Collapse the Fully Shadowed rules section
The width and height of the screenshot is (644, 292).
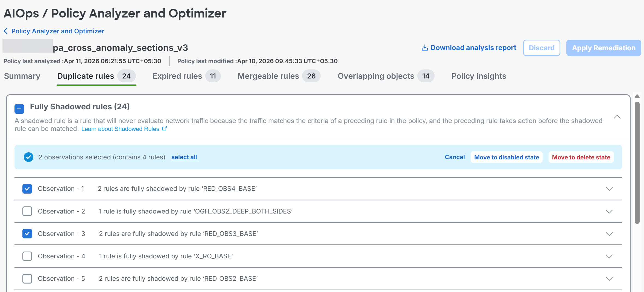pos(617,117)
